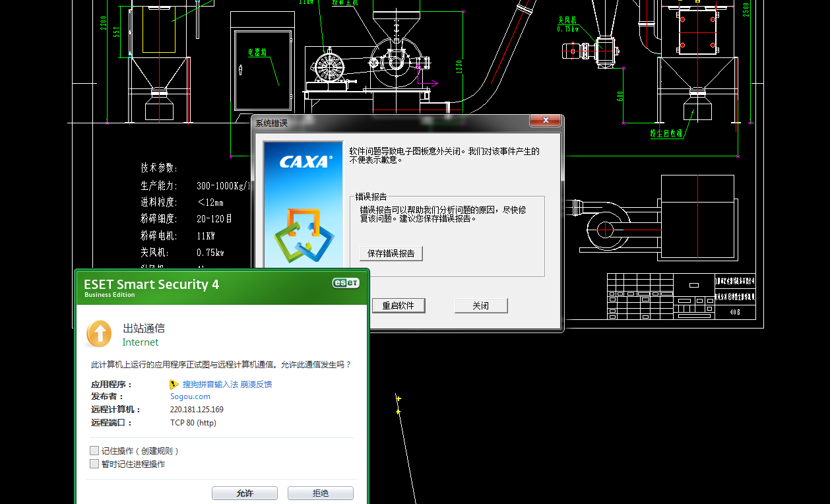Click the 11KW value beside 粉碎电机

pyautogui.click(x=206, y=236)
